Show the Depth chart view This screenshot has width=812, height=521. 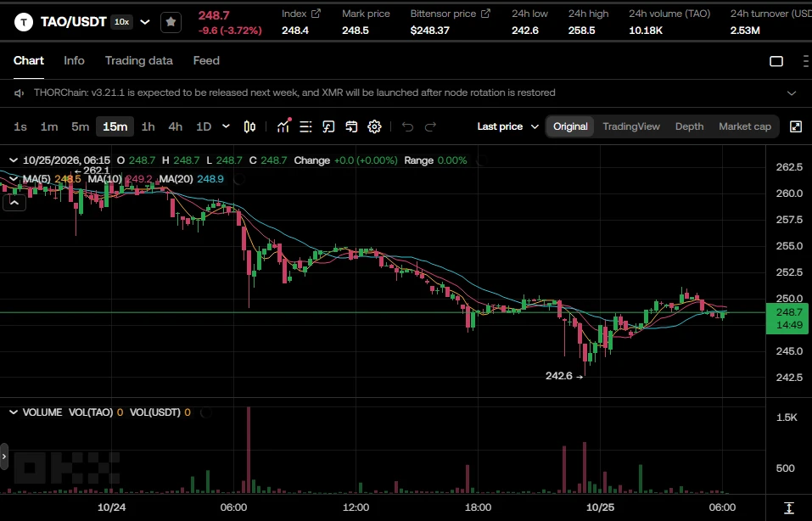pyautogui.click(x=689, y=126)
